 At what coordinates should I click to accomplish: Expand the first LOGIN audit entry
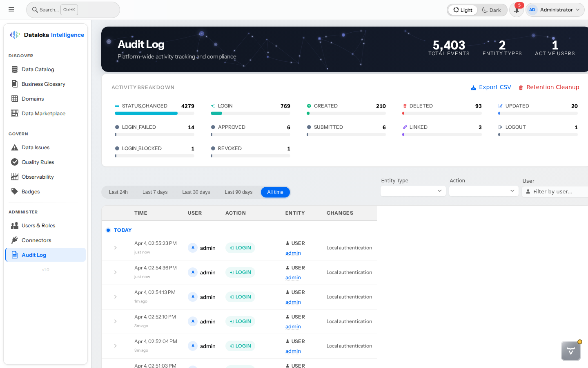click(x=116, y=248)
